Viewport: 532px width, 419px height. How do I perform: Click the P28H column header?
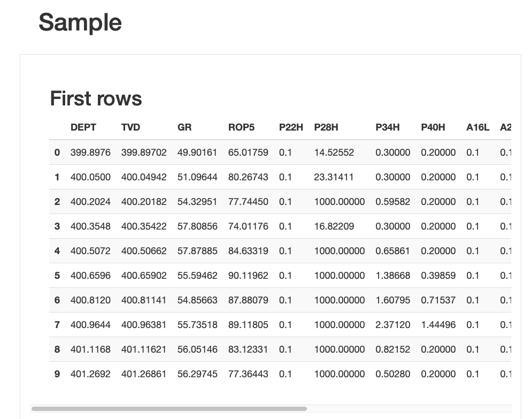(x=326, y=127)
